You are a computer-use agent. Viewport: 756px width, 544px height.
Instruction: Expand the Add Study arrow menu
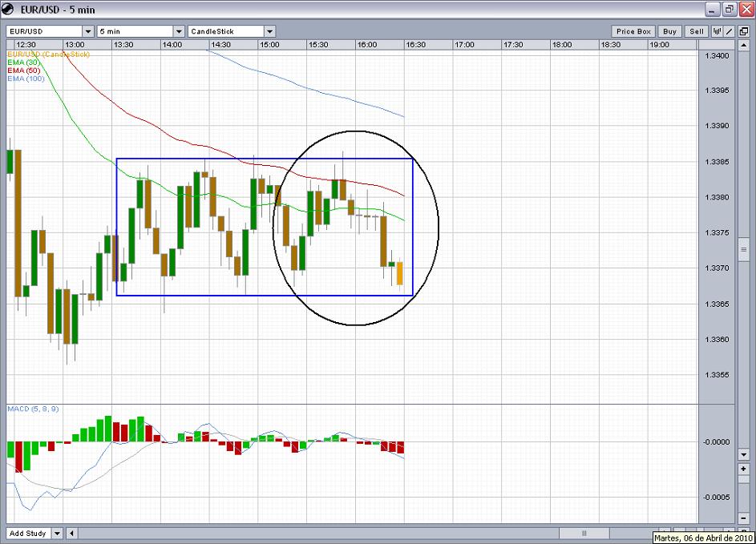(58, 533)
